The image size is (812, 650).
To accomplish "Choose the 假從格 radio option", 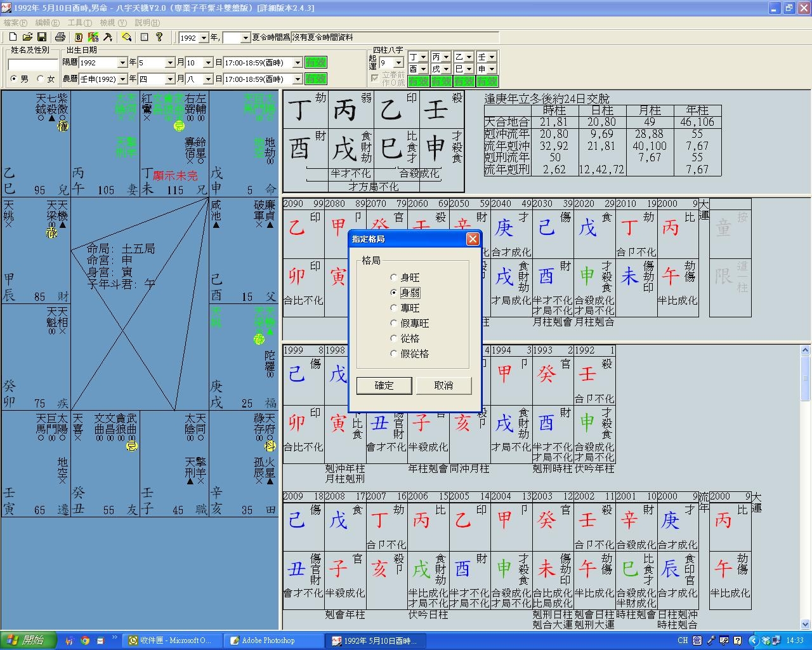I will click(x=394, y=354).
